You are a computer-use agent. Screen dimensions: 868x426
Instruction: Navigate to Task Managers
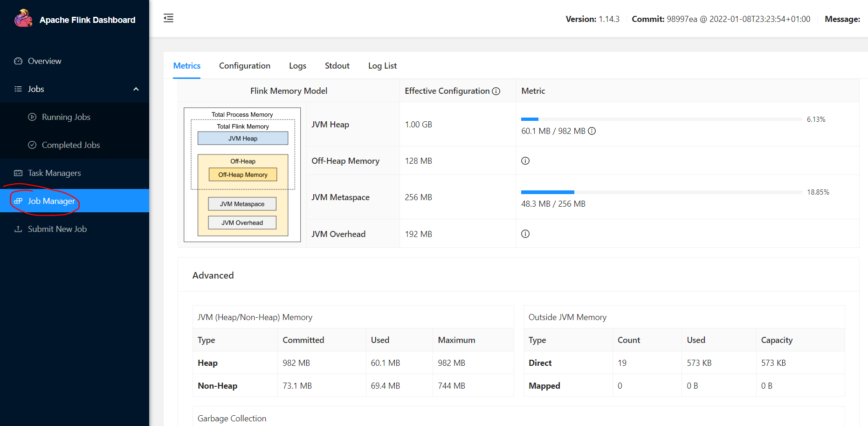(x=75, y=173)
